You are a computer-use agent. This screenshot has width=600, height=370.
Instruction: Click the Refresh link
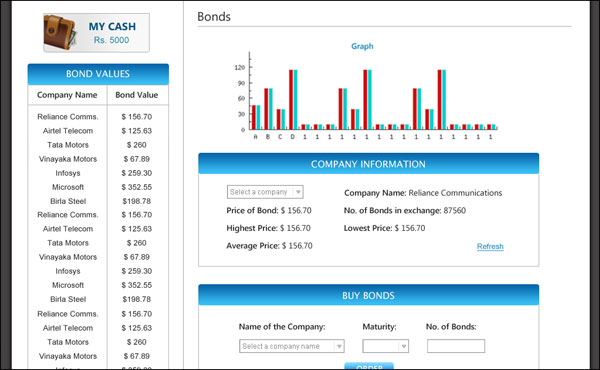(x=490, y=246)
